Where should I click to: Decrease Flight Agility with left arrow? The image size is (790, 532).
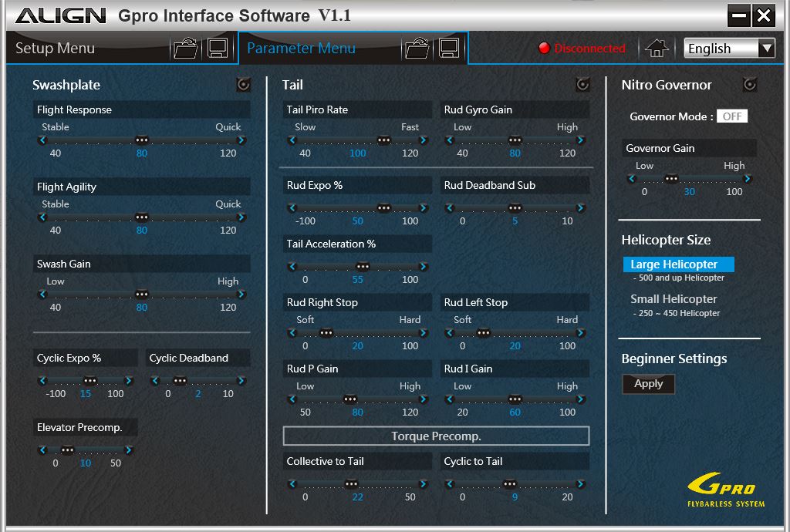pos(42,217)
